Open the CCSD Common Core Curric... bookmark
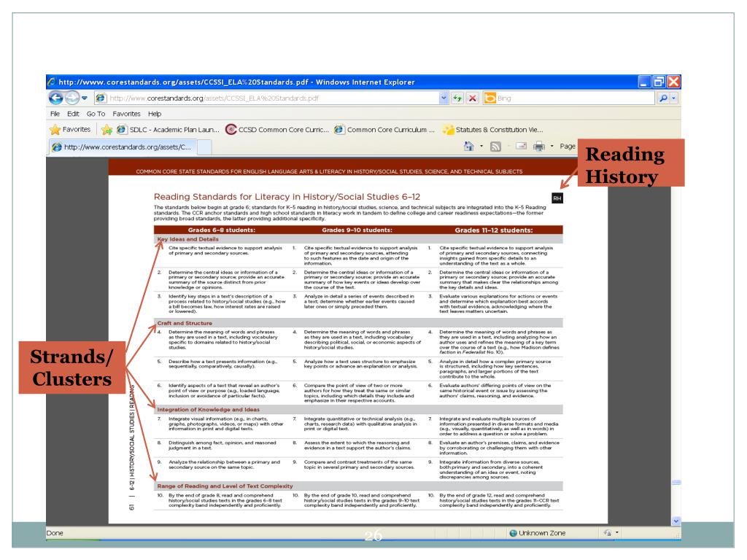 [276, 130]
